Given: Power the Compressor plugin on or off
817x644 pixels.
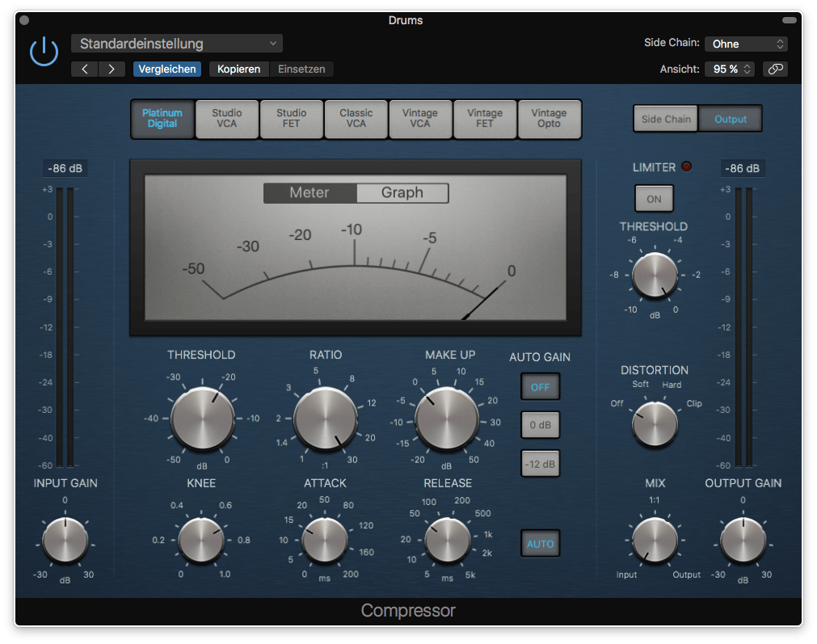Looking at the screenshot, I should tap(44, 50).
